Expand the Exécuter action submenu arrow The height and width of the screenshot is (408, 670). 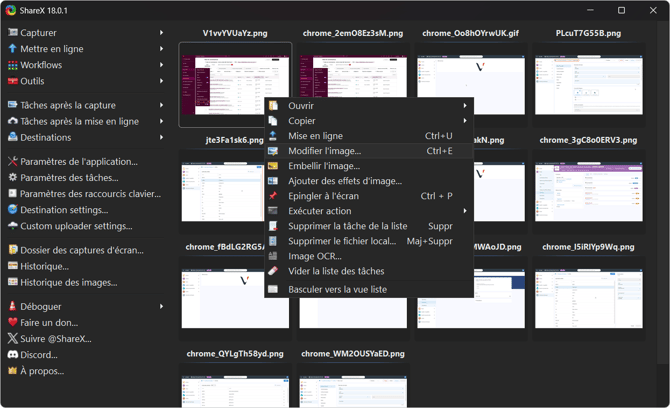[x=465, y=211]
